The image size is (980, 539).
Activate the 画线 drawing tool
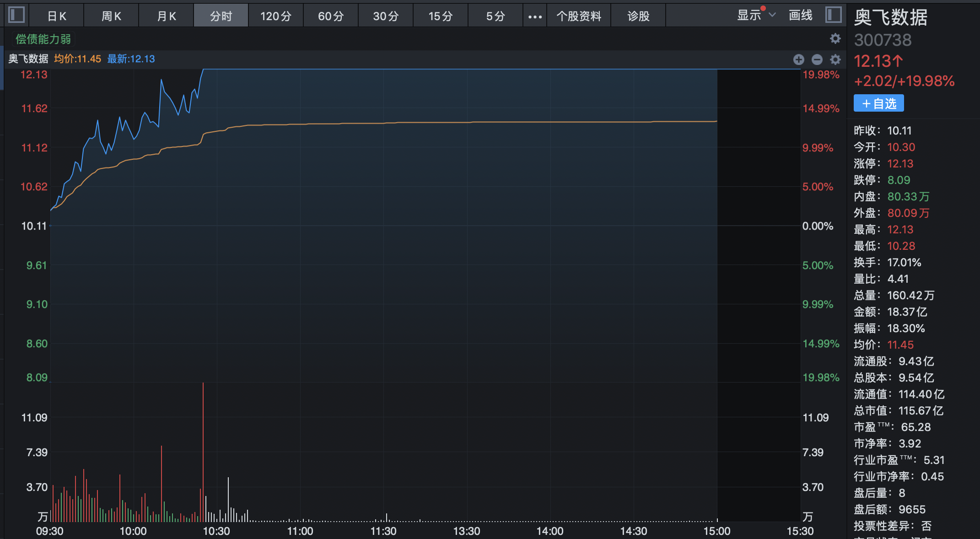point(801,16)
